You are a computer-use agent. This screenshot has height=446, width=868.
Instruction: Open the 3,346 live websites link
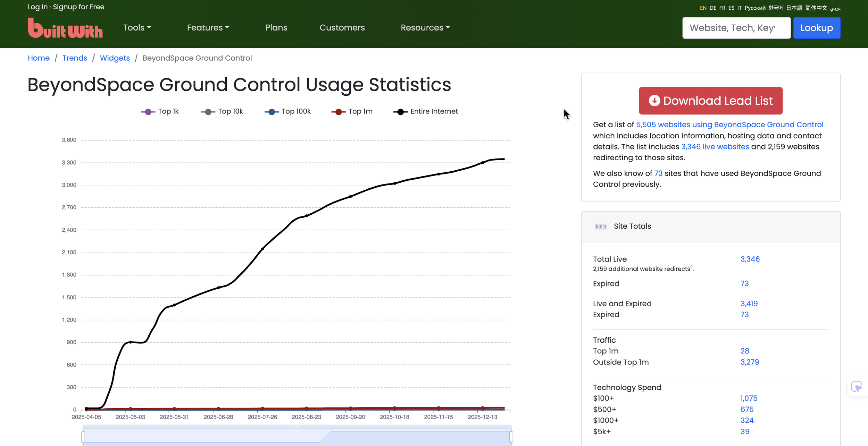point(715,147)
